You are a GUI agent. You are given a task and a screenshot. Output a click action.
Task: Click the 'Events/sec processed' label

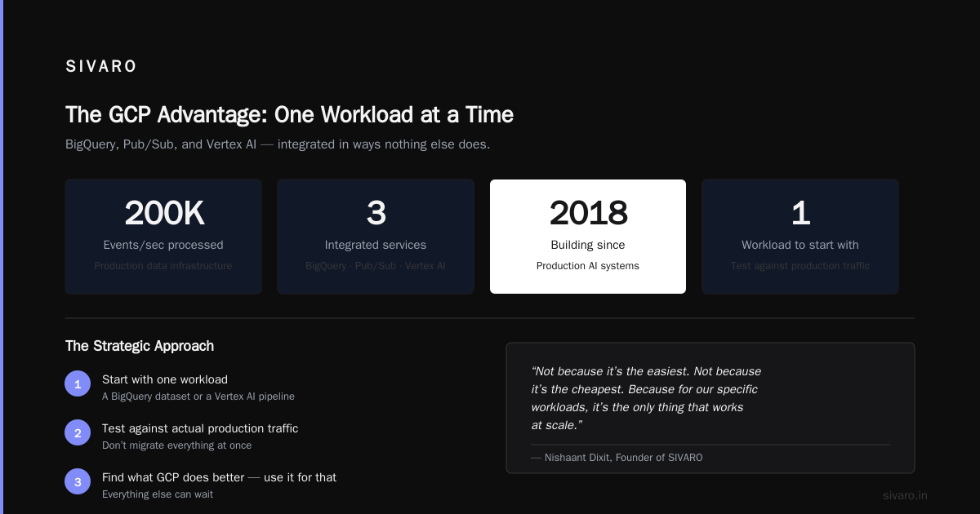[x=163, y=245]
